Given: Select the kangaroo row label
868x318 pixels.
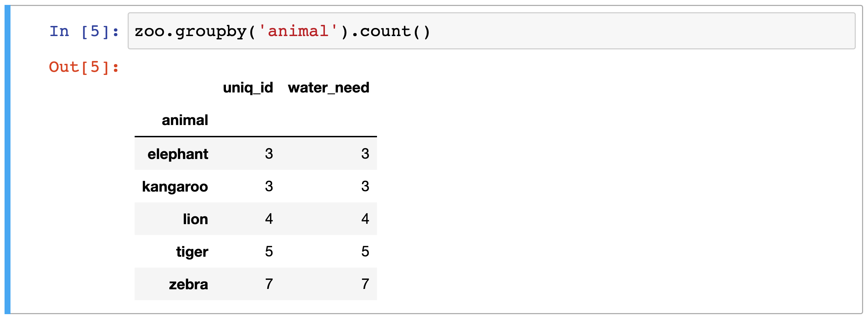Looking at the screenshot, I should pos(175,186).
